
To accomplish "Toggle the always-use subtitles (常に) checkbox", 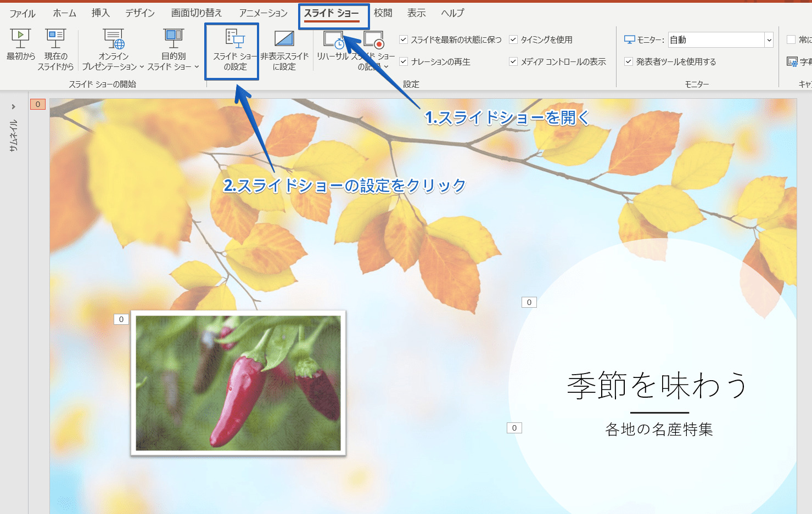I will [x=791, y=39].
